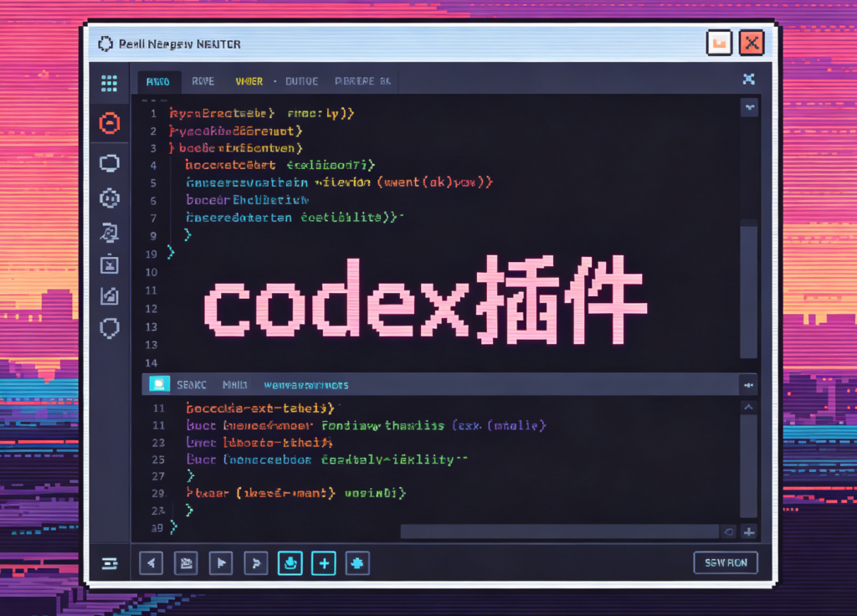Viewport: 857px width, 616px height.
Task: Click the clapperboard toolbar icon
Action: click(x=186, y=563)
